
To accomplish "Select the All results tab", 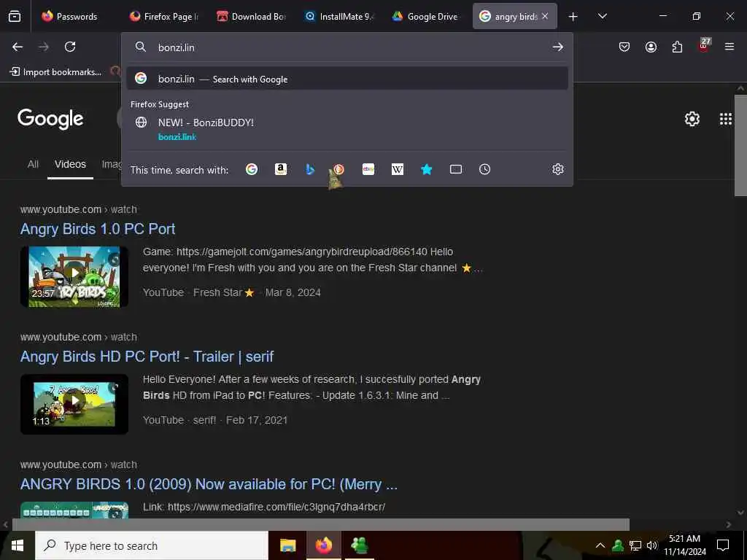I will (33, 164).
